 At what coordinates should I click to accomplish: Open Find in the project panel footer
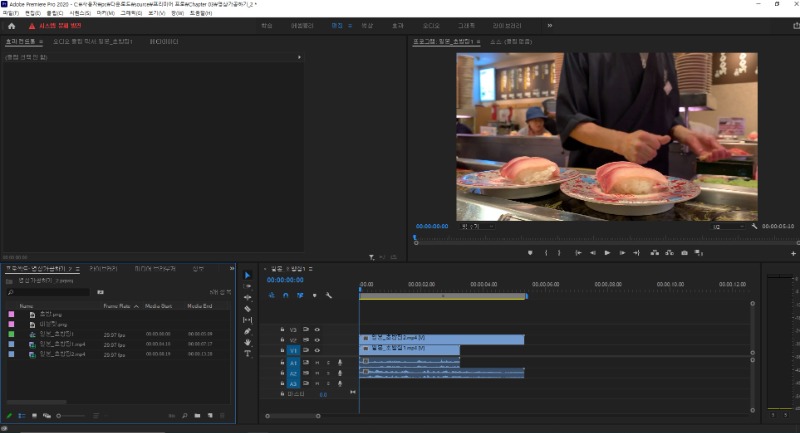click(x=185, y=416)
